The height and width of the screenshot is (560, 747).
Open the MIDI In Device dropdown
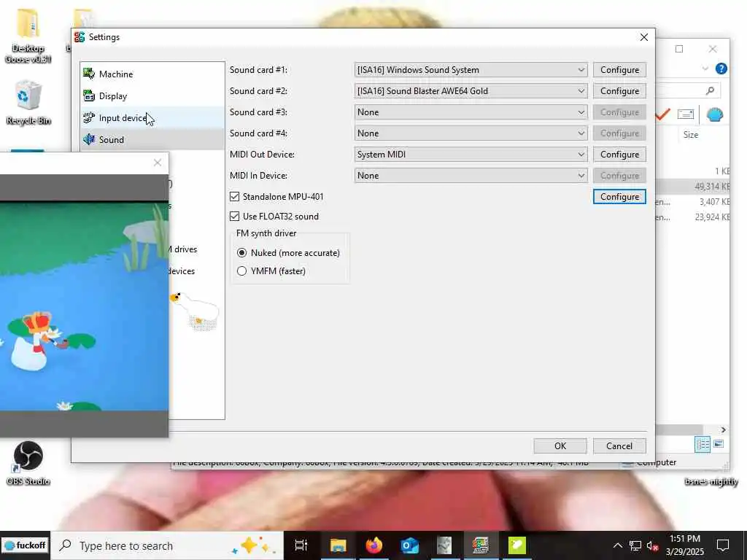pos(471,175)
